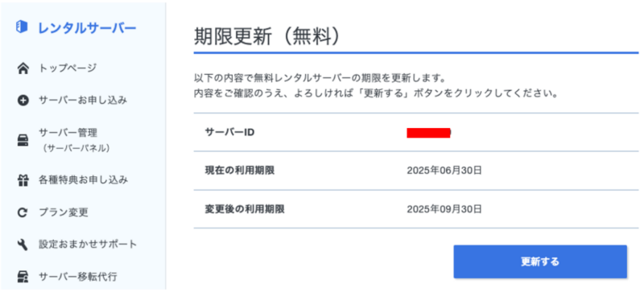Image resolution: width=644 pixels, height=292 pixels.
Task: Click the home icon beside トップページ
Action: coord(23,68)
